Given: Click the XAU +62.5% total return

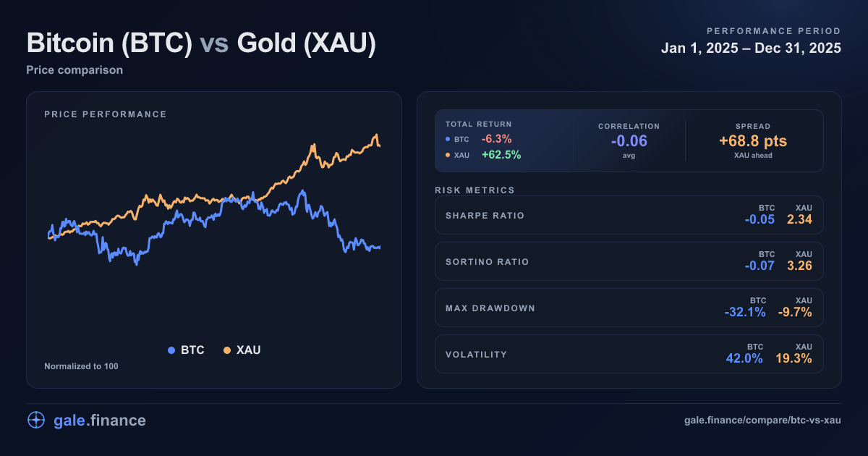Looking at the screenshot, I should point(501,155).
